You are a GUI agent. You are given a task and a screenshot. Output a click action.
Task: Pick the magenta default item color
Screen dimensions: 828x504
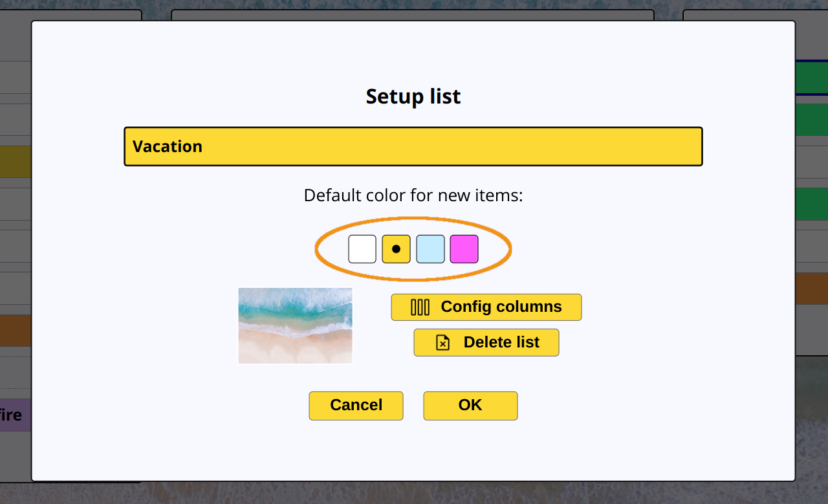pos(464,249)
